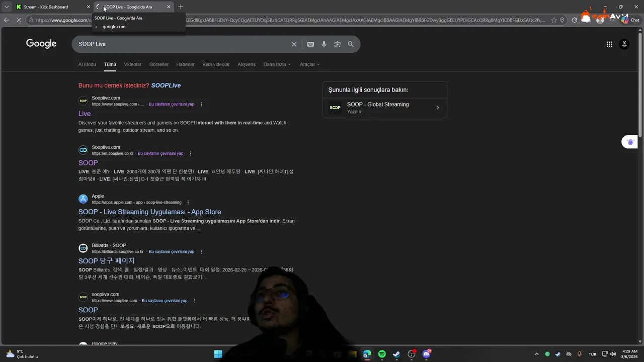This screenshot has width=644, height=362.
Task: Translate the m.sooplive.co.kr result page
Action: click(160, 153)
